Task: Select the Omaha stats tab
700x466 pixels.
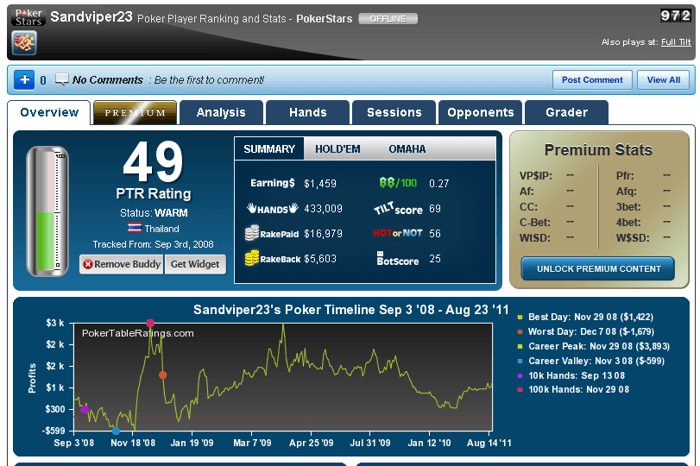Action: 407,149
